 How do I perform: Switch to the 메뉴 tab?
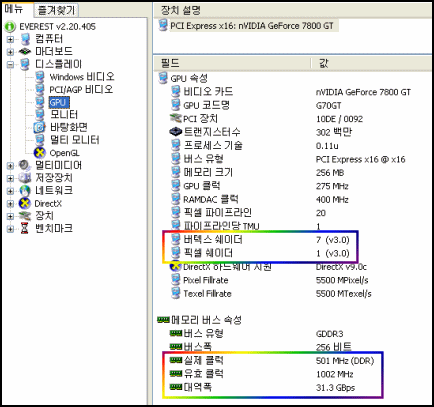14,9
